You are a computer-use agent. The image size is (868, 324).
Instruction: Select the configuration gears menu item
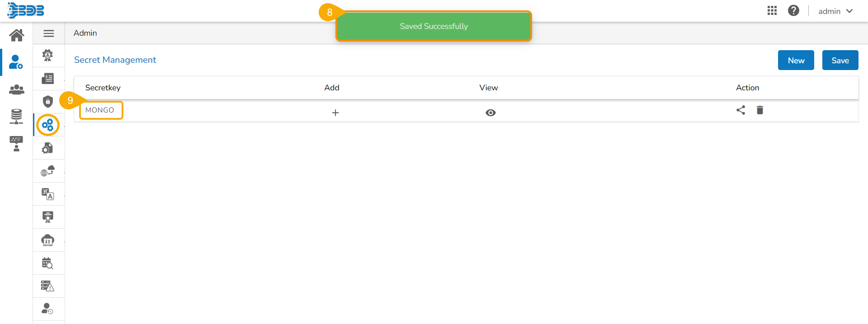(x=48, y=125)
